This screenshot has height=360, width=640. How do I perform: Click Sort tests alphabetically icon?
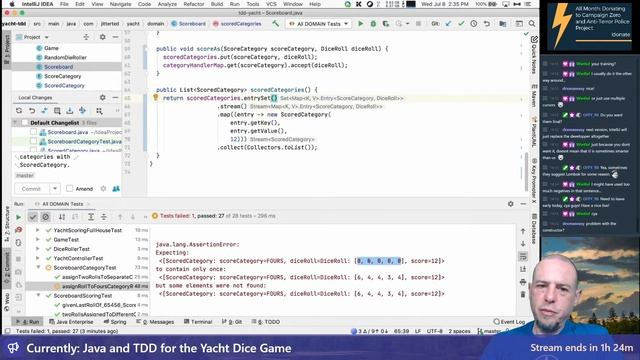pos(62,217)
